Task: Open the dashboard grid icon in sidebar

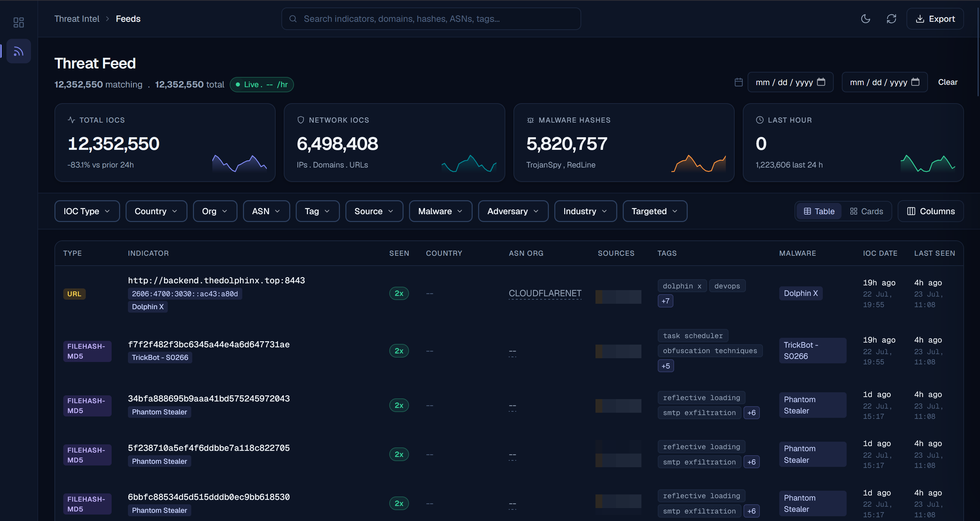Action: 19,22
